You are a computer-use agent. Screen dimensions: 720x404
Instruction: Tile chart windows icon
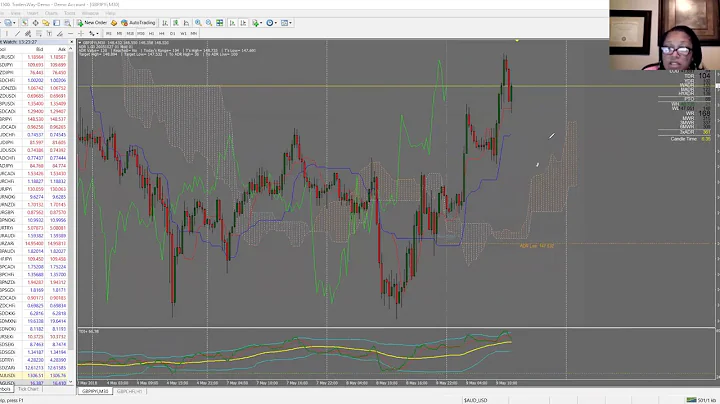[220, 22]
